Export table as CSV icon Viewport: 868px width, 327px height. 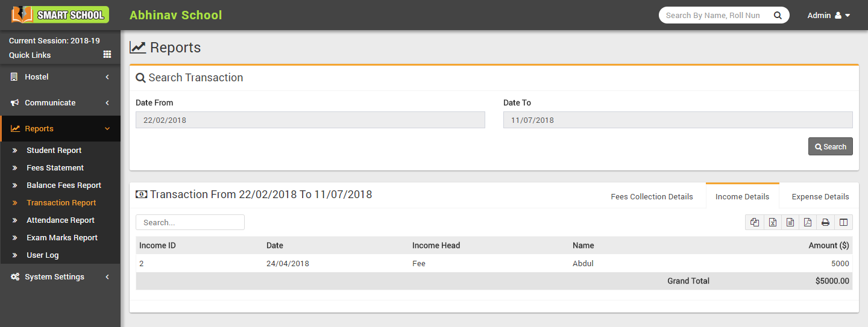790,222
